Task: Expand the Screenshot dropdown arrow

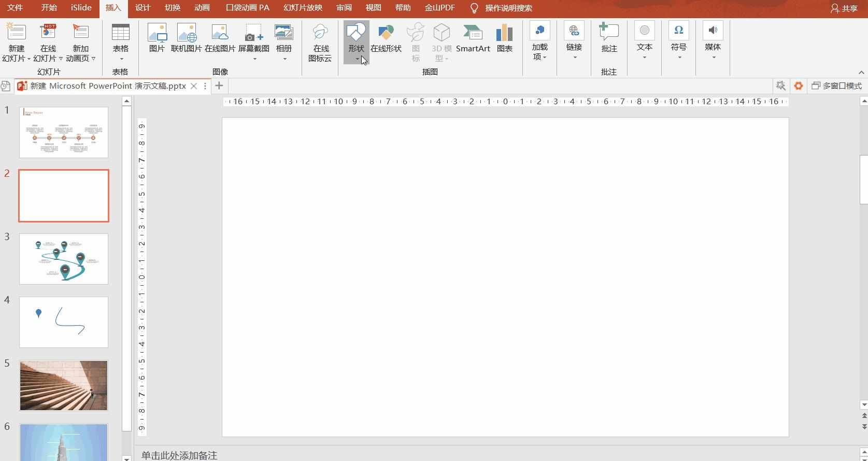Action: pos(254,59)
